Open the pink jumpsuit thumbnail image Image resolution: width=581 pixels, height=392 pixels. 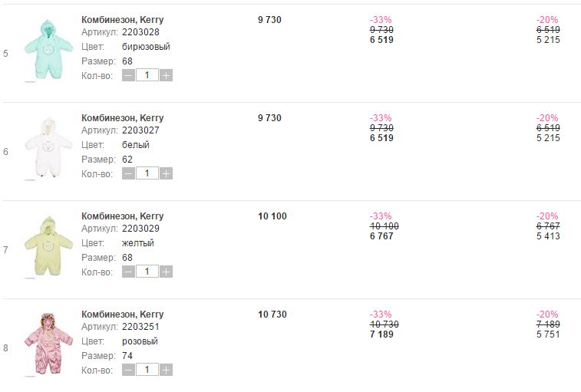48,344
